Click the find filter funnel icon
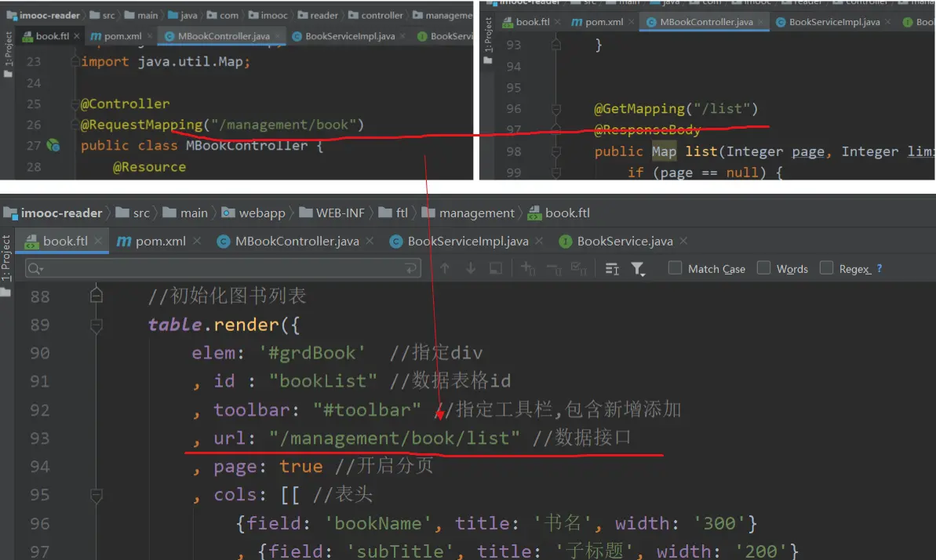 point(638,269)
